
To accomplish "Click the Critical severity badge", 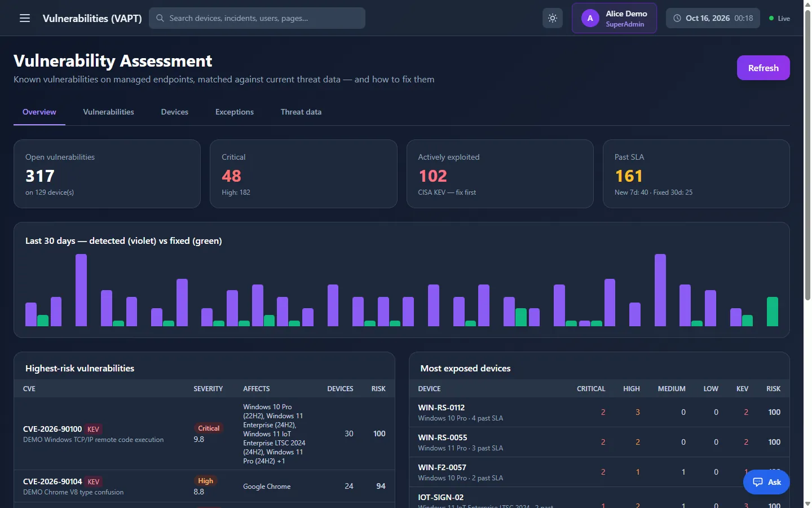I will pyautogui.click(x=209, y=428).
